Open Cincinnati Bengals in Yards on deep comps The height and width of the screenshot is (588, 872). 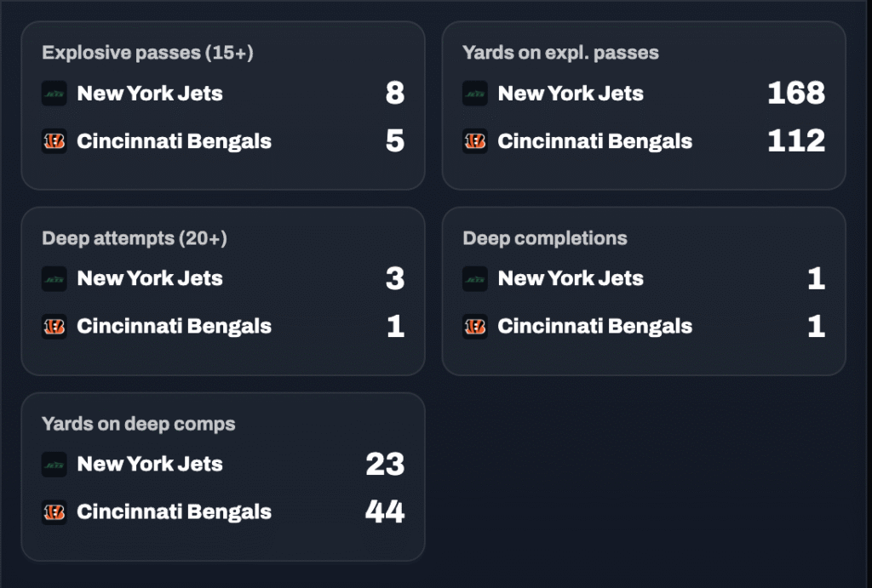click(174, 511)
